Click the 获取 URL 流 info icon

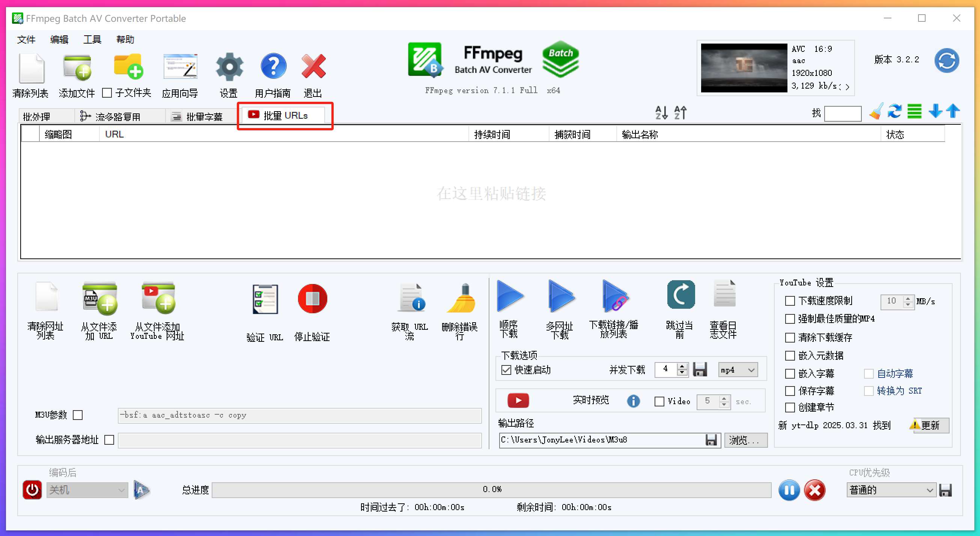point(411,298)
